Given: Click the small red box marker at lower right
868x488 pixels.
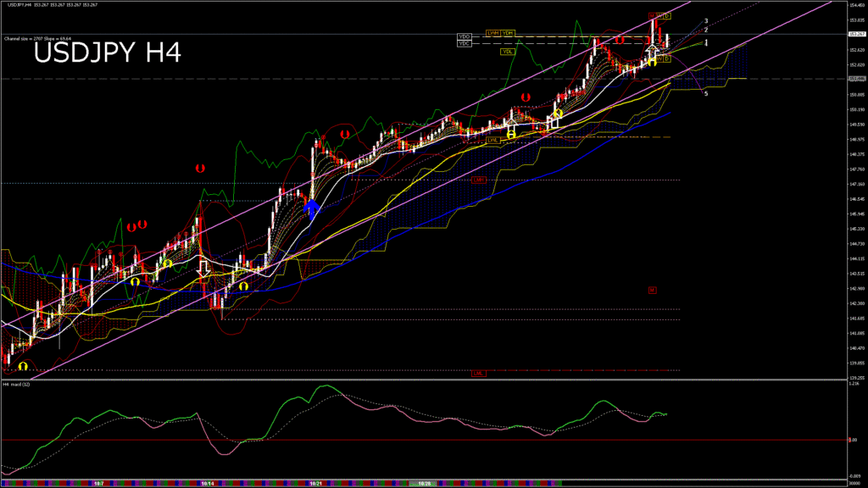Looking at the screenshot, I should click(652, 290).
